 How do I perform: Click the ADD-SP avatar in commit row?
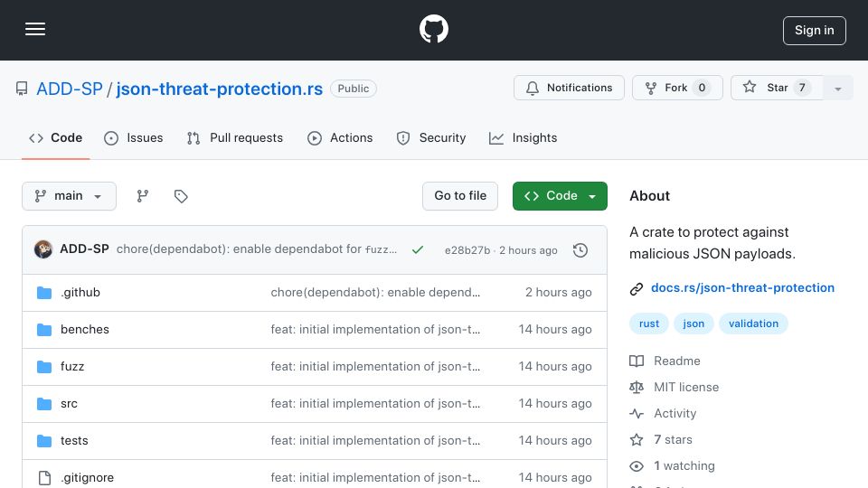[x=43, y=249]
